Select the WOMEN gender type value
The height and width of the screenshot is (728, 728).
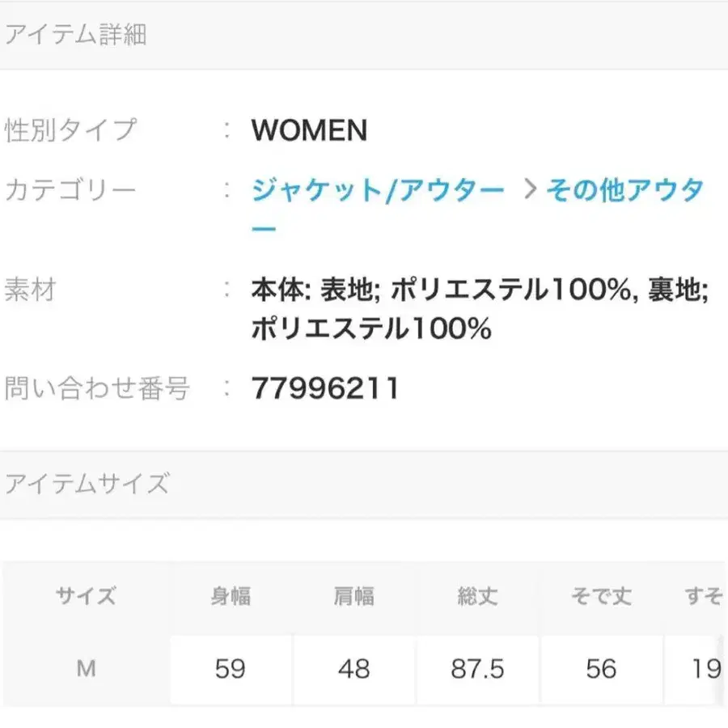coord(309,130)
